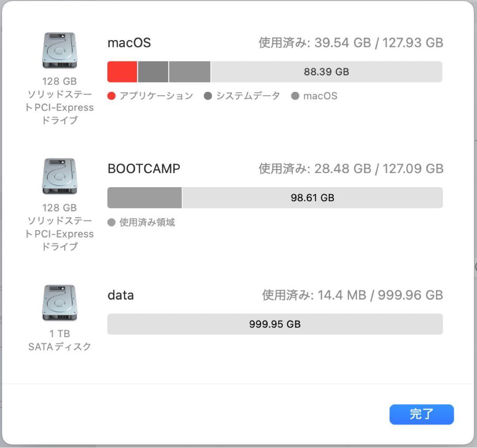Click the 999.95 GB storage bar for data

click(x=274, y=324)
